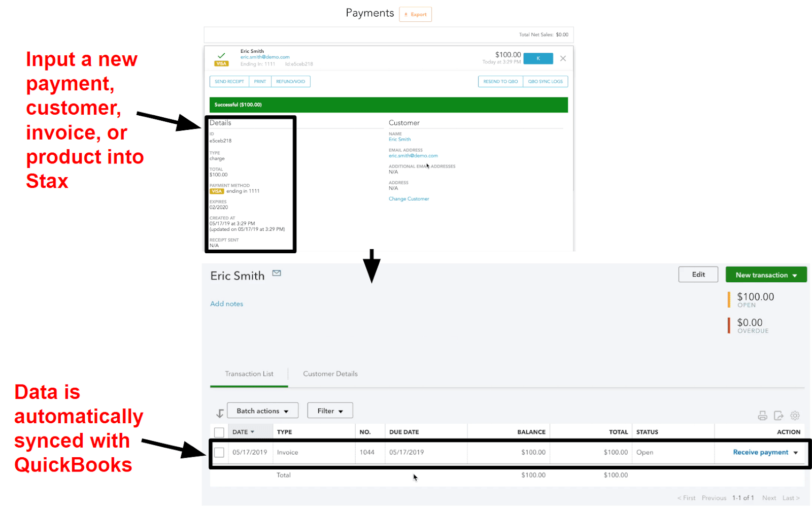Open Eric Smith customer name link

[400, 139]
